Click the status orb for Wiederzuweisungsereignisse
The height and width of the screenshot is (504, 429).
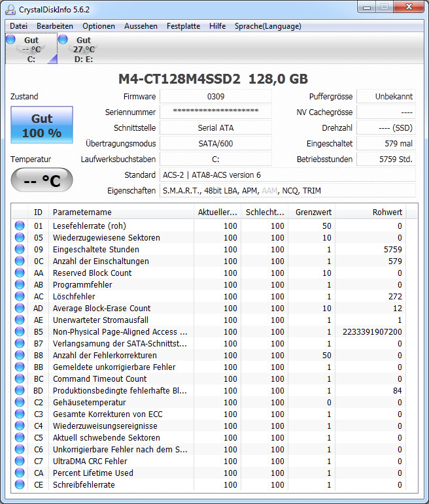click(x=20, y=426)
